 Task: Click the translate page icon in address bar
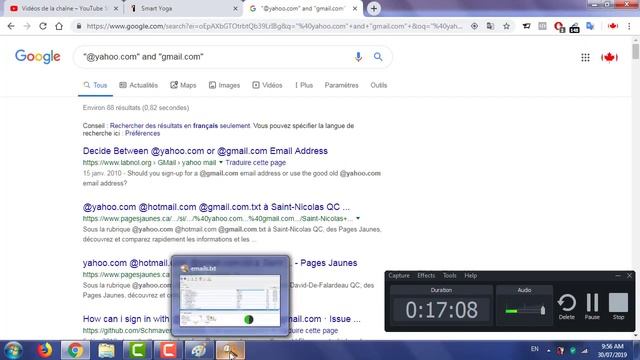pos(490,26)
